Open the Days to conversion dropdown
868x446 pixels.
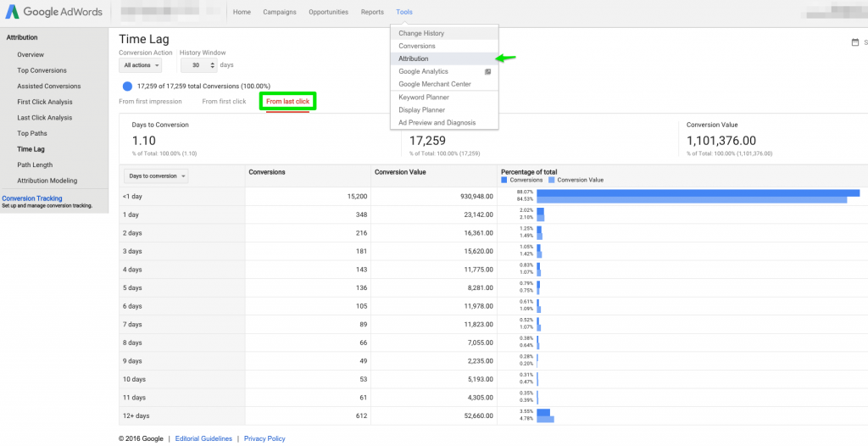(156, 176)
